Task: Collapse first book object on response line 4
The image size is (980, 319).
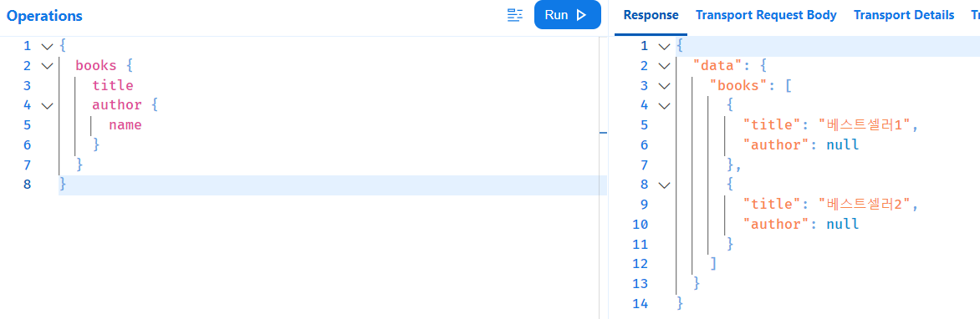Action: pos(665,105)
